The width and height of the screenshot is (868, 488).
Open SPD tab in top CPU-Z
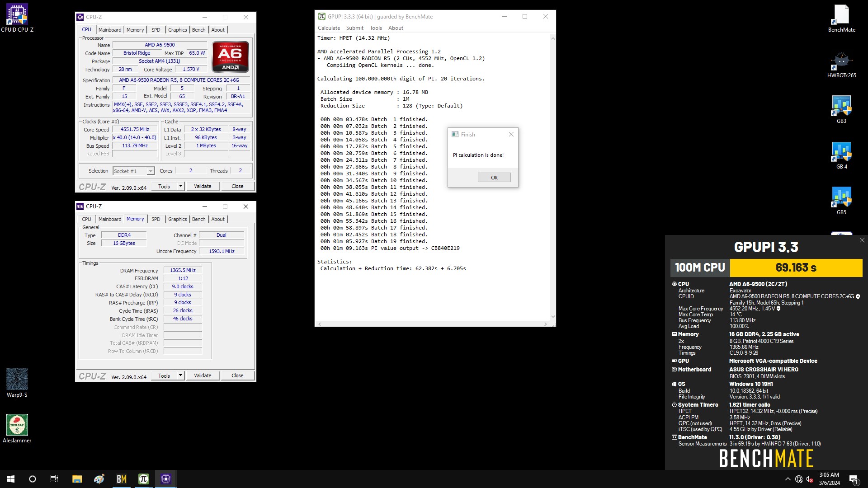[156, 30]
